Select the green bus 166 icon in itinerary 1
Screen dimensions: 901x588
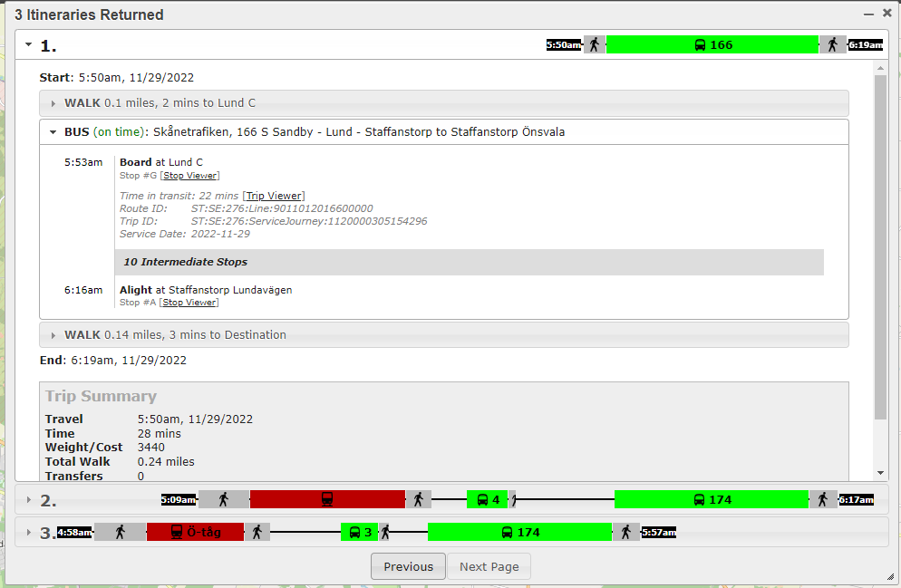click(712, 43)
